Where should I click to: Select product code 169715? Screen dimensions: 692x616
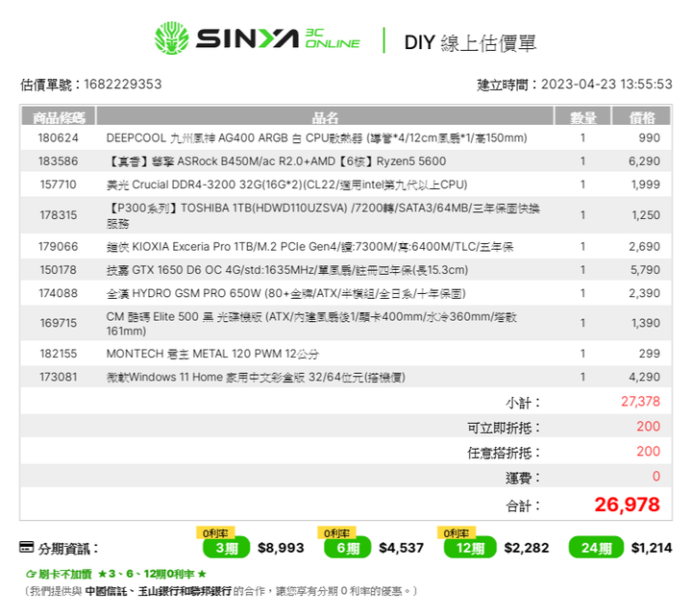click(59, 323)
